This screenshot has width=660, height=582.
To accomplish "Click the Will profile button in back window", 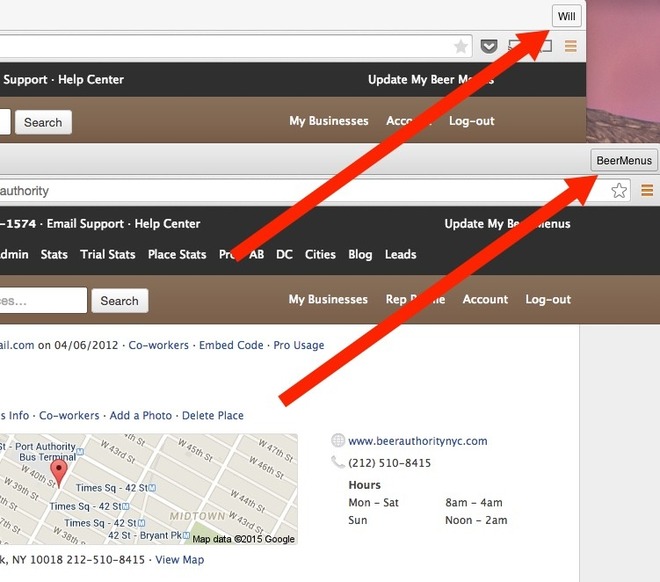I will click(x=567, y=16).
